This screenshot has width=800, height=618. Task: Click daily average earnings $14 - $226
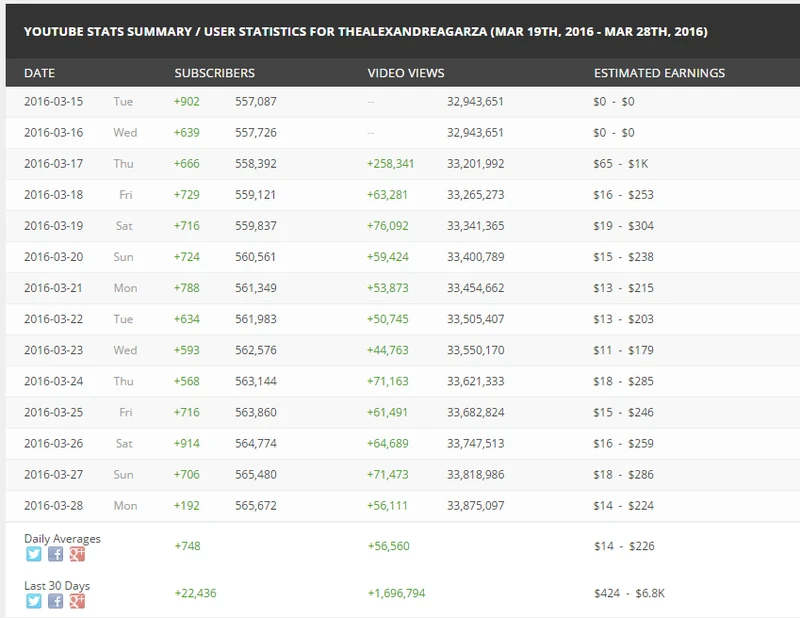point(624,546)
